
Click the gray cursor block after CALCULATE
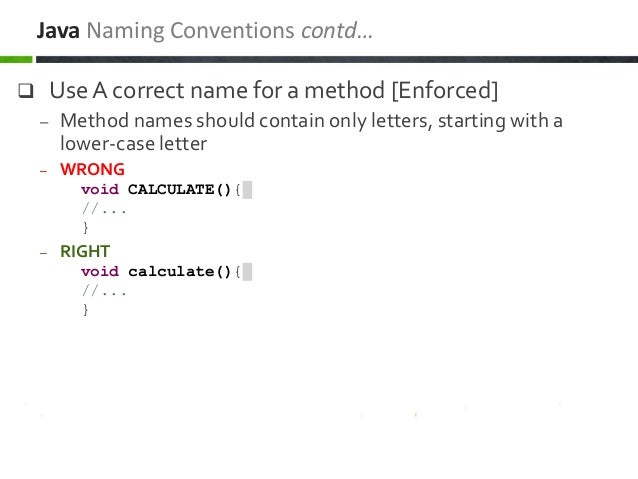(x=247, y=190)
